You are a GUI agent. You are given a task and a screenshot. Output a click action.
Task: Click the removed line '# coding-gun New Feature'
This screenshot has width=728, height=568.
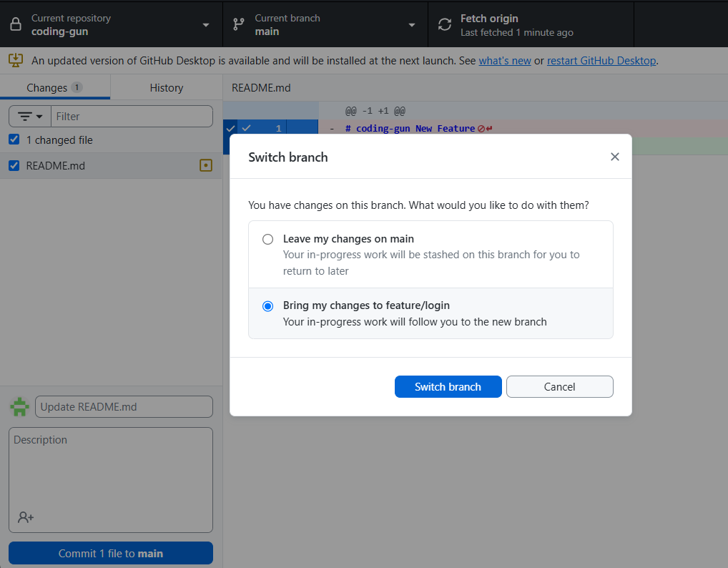pyautogui.click(x=410, y=129)
